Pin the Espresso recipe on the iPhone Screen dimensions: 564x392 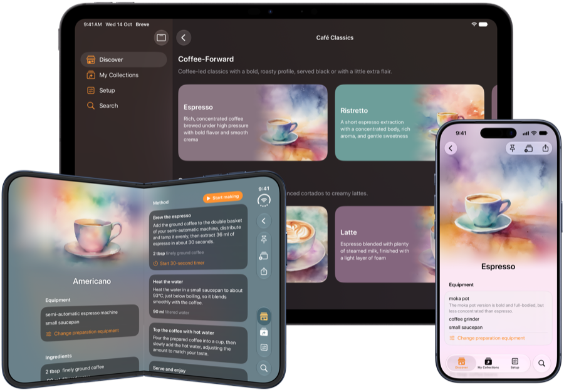[x=513, y=148]
